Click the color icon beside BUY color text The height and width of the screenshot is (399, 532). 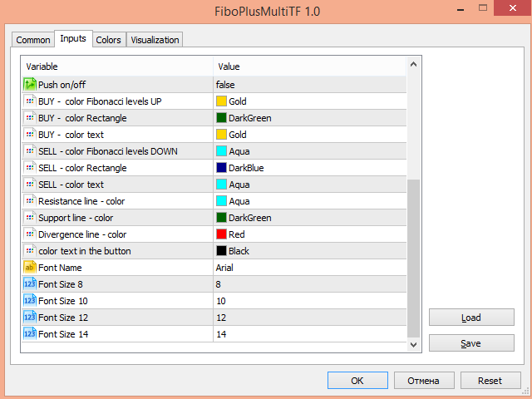pos(30,135)
